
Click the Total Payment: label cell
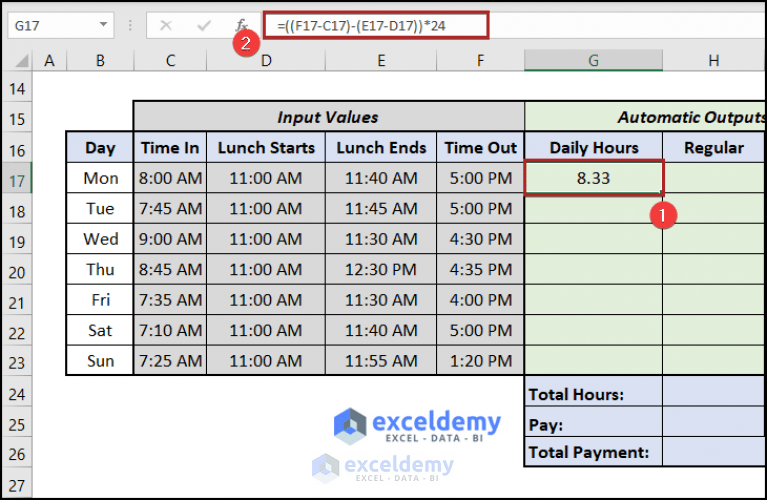593,452
